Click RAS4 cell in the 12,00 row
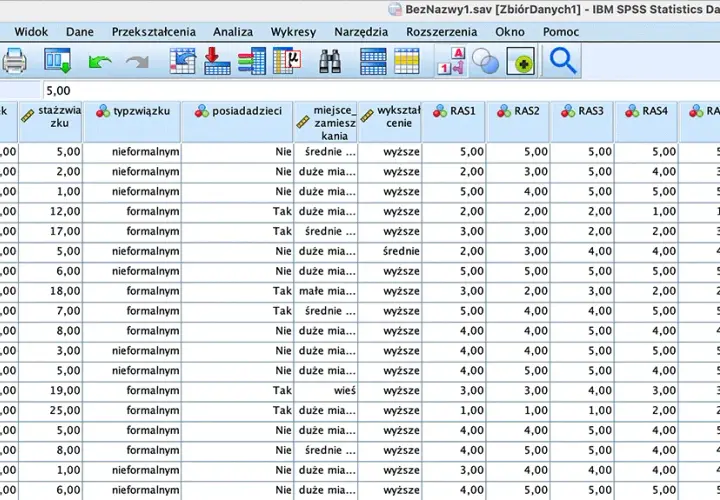 646,212
